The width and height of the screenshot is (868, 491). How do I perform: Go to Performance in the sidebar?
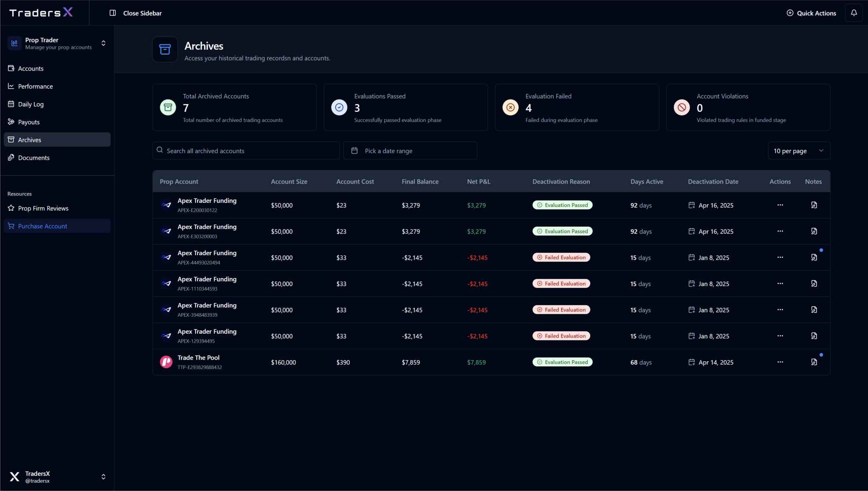pos(35,86)
